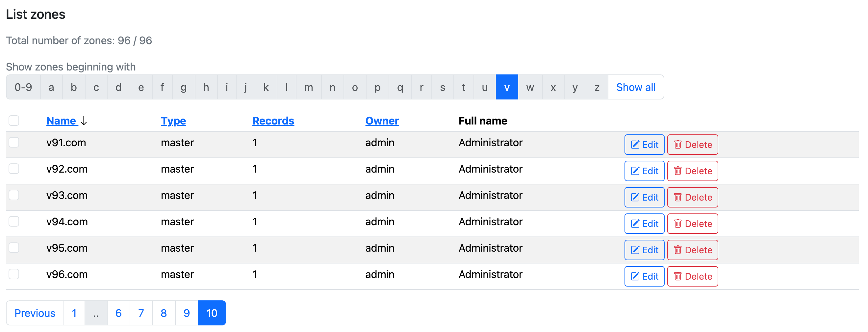Filter zones by letter e

[141, 87]
